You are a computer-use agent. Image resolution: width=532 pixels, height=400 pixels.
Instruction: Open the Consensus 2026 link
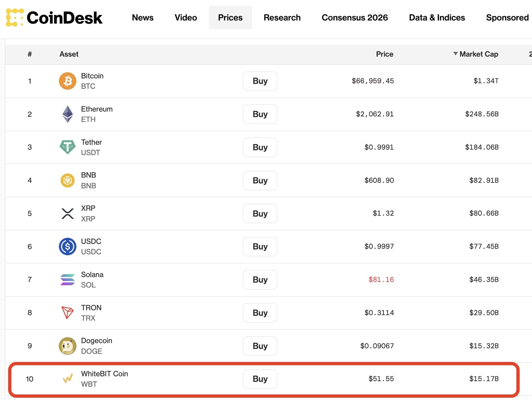[x=355, y=18]
